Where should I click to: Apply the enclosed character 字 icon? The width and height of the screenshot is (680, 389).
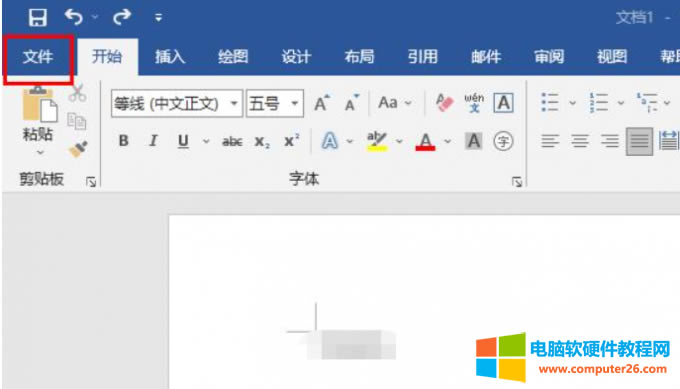coord(503,141)
